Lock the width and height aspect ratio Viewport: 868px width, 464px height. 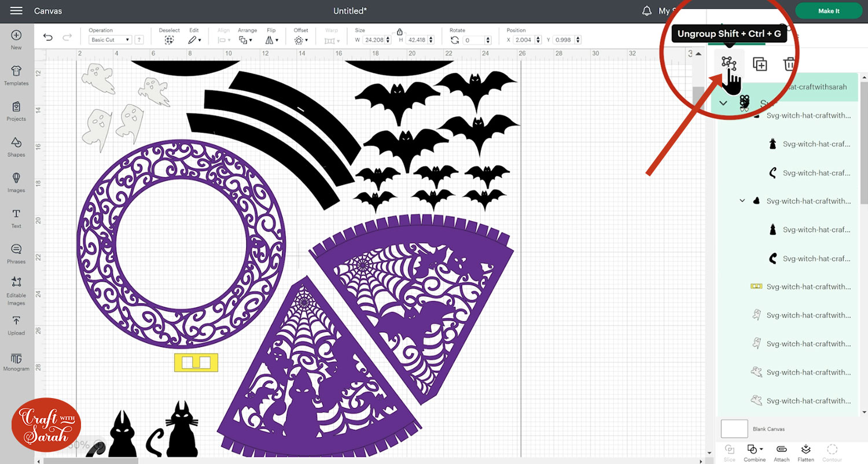(399, 33)
